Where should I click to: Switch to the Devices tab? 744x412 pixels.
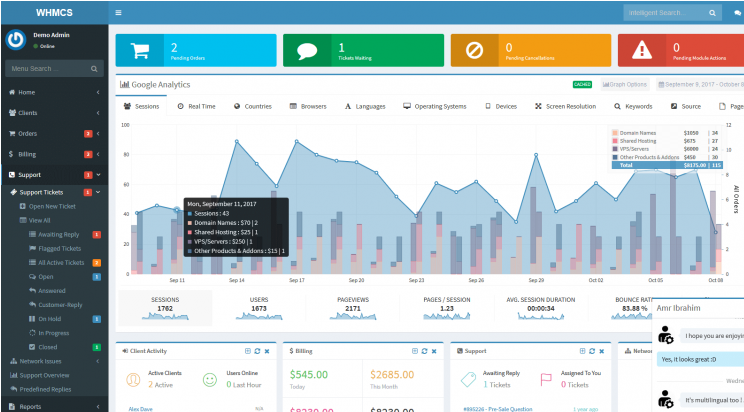point(501,106)
